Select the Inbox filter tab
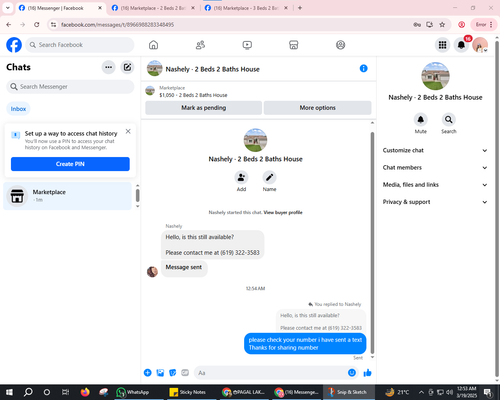 (18, 109)
